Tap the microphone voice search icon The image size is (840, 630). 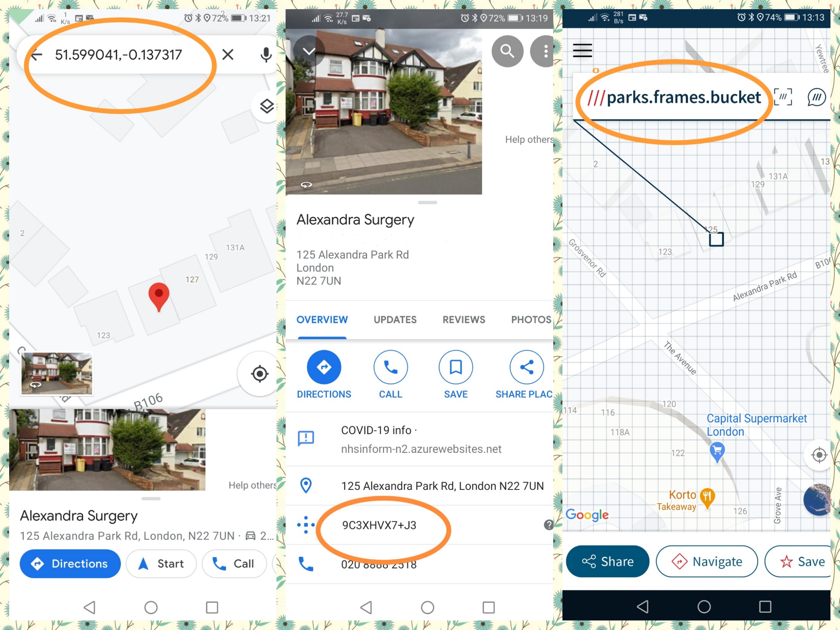[266, 55]
